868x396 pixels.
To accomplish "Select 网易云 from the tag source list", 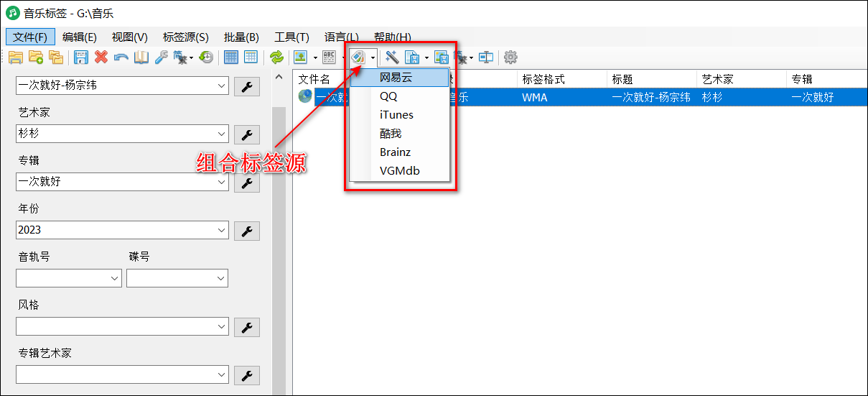I will click(396, 78).
